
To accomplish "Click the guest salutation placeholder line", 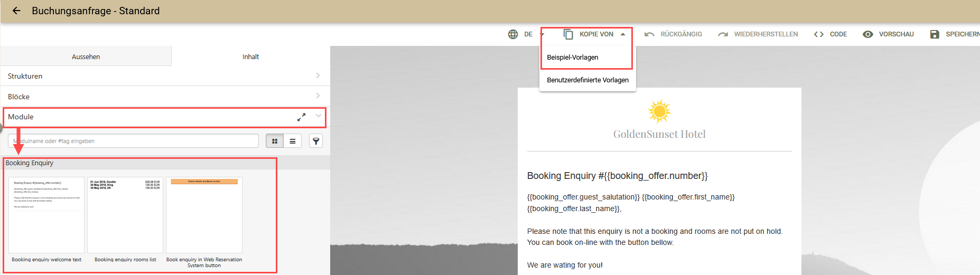I will point(631,203).
